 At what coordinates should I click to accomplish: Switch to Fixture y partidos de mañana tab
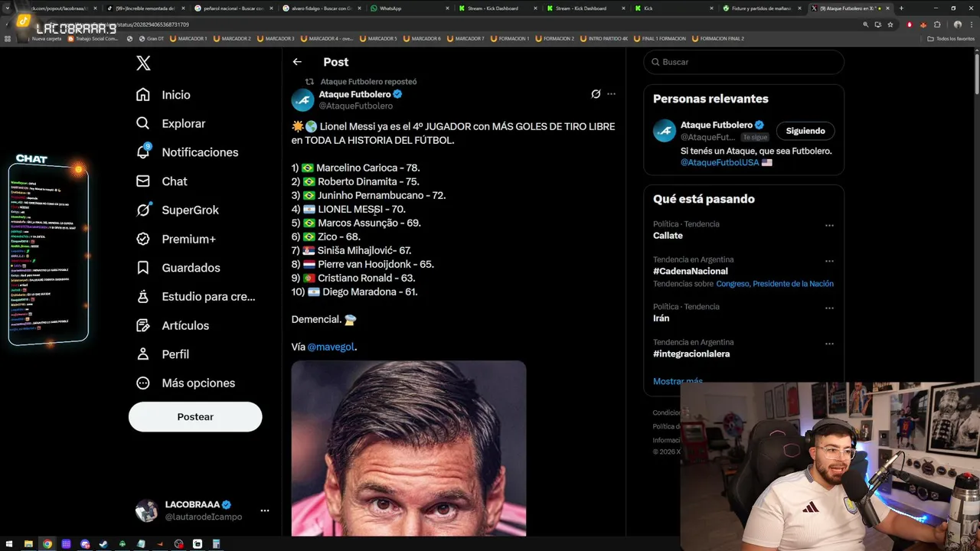tap(762, 8)
